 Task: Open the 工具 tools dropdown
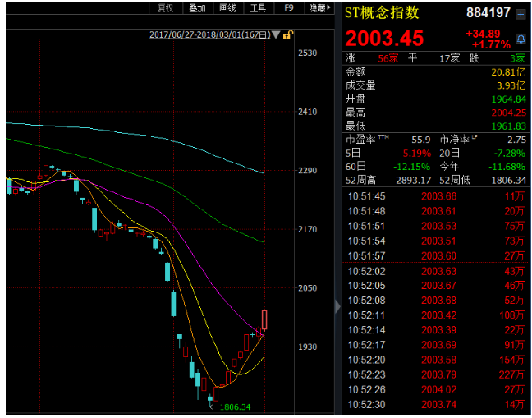[x=259, y=8]
